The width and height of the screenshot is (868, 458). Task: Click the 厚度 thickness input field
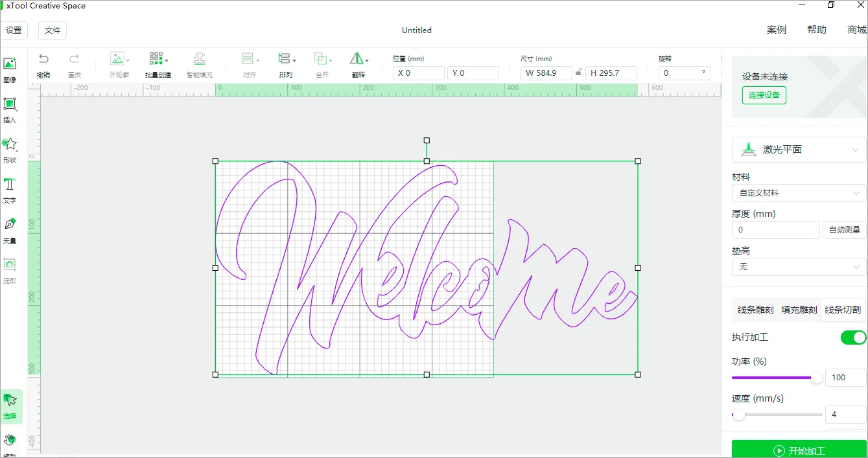click(x=776, y=230)
